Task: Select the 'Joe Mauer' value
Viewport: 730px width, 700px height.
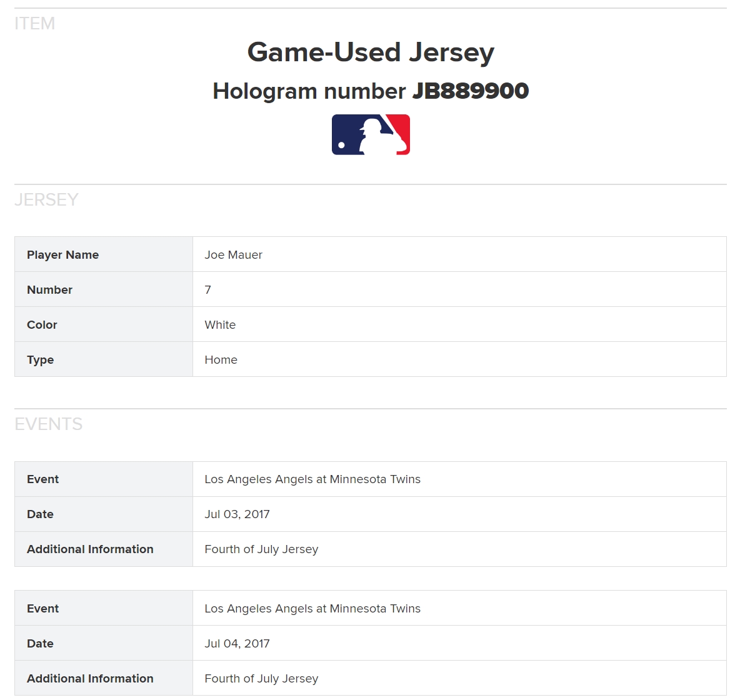Action: (233, 254)
